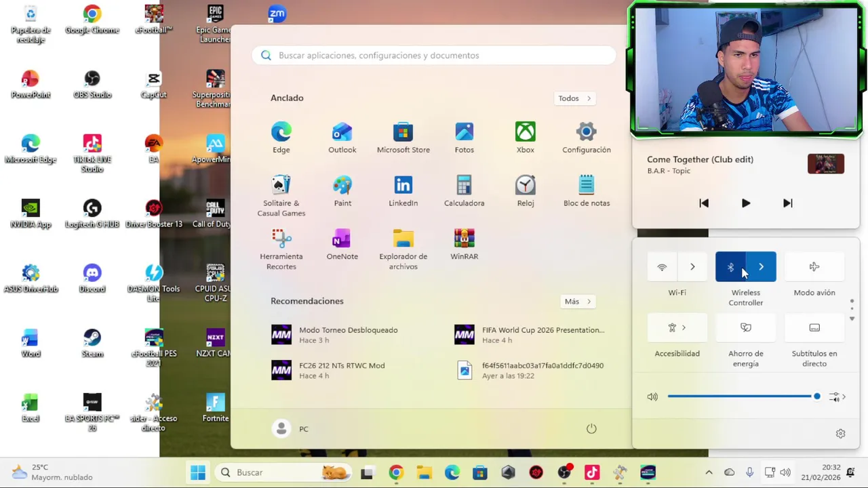Launch the Xbox app
The height and width of the screenshot is (488, 868).
(526, 138)
